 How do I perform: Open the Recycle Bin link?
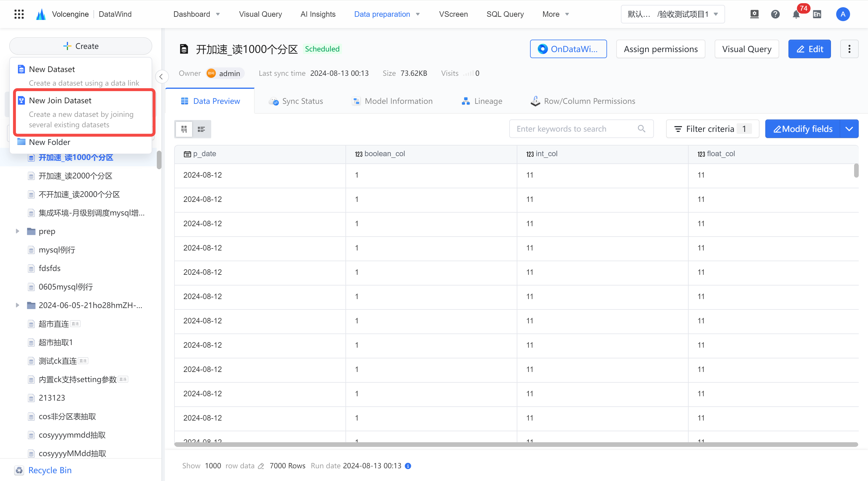[x=50, y=470]
